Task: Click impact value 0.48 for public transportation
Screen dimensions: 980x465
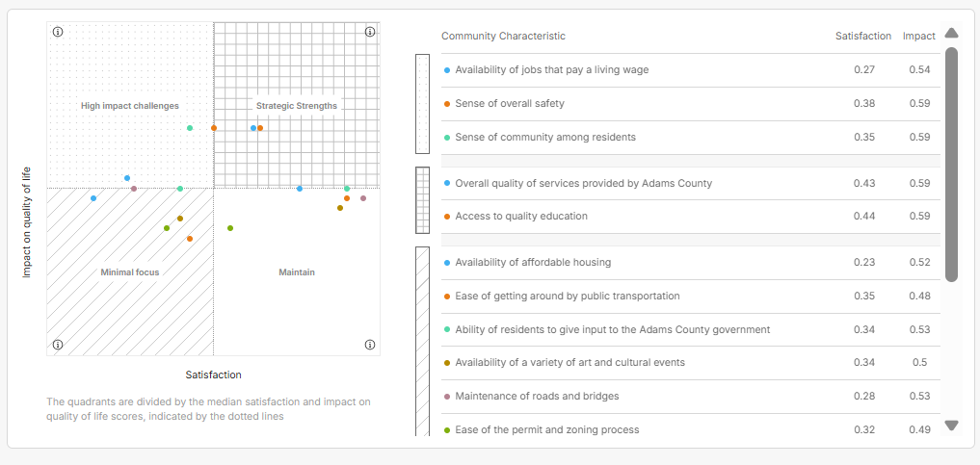Action: 919,297
